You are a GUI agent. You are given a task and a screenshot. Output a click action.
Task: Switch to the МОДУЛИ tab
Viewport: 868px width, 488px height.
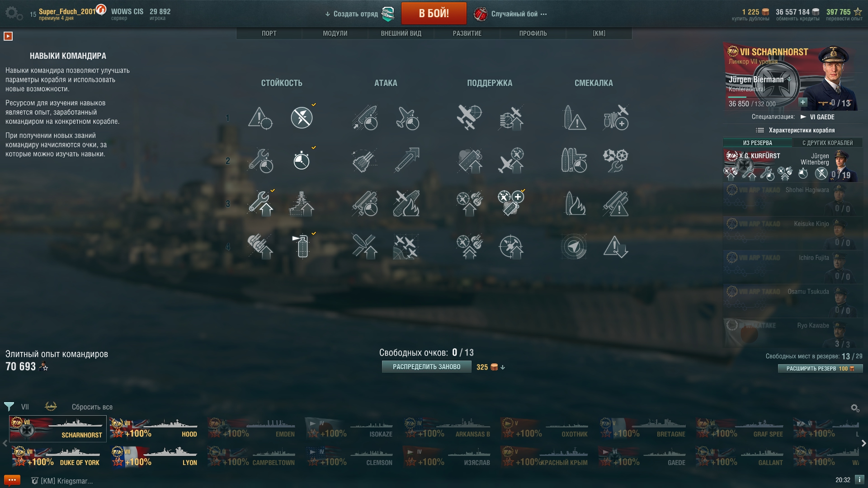tap(335, 33)
